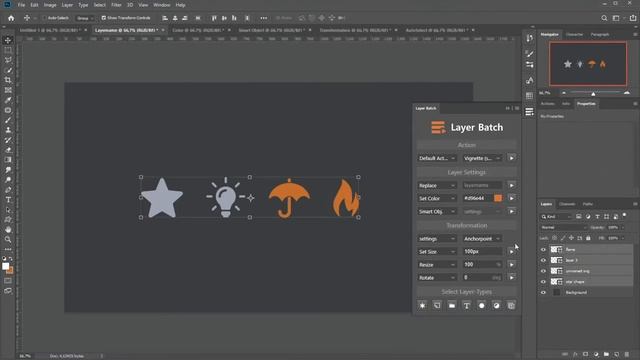Select the Eyedropper tool
The image size is (640, 360).
point(8,100)
